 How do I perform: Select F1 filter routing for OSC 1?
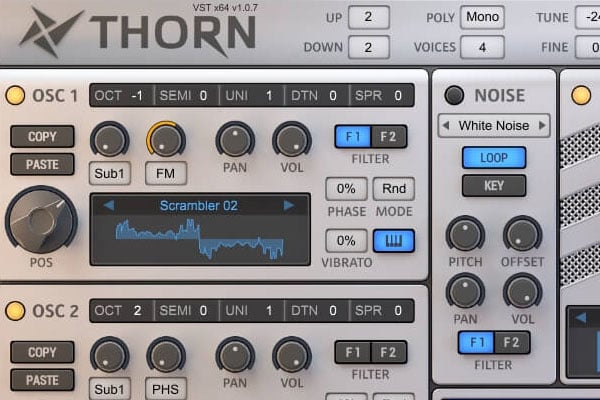[352, 136]
